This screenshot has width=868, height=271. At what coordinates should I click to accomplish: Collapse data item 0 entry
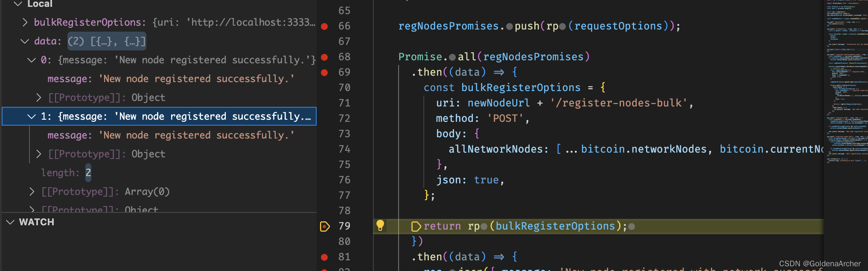click(x=31, y=60)
